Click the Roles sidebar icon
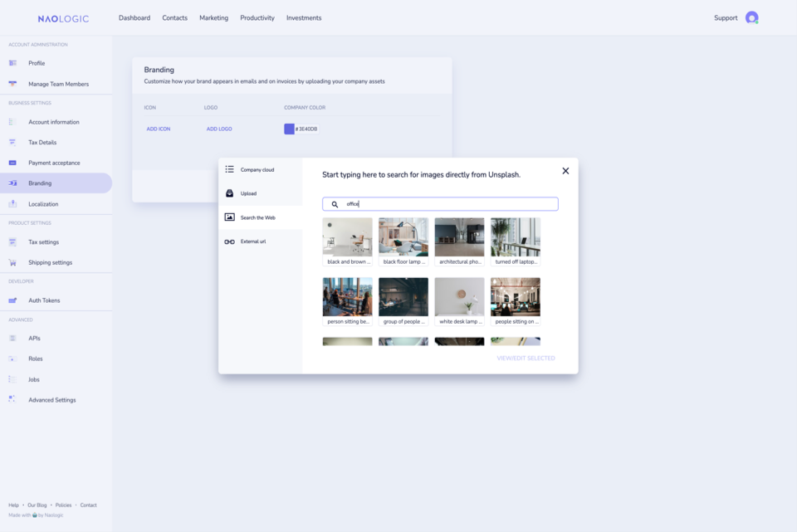 coord(12,359)
